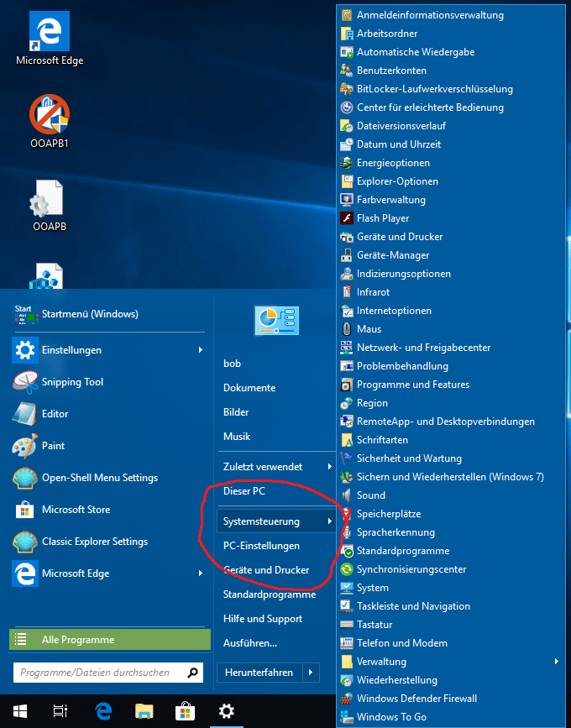Click the File Explorer taskbar icon
The width and height of the screenshot is (571, 728).
click(x=144, y=711)
